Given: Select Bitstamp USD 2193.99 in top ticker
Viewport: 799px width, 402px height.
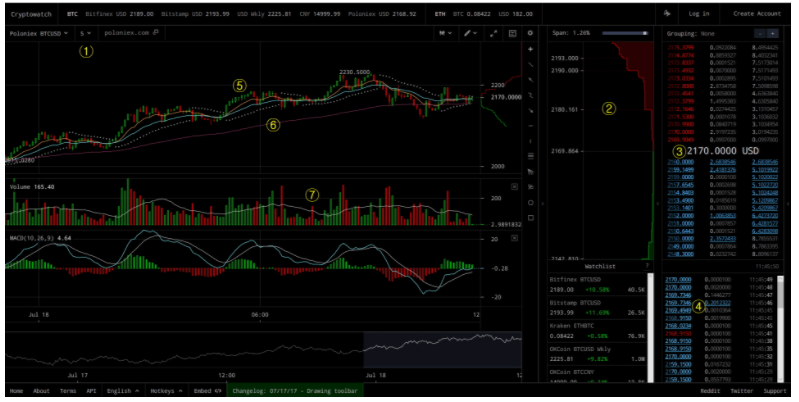Looking at the screenshot, I should point(195,14).
